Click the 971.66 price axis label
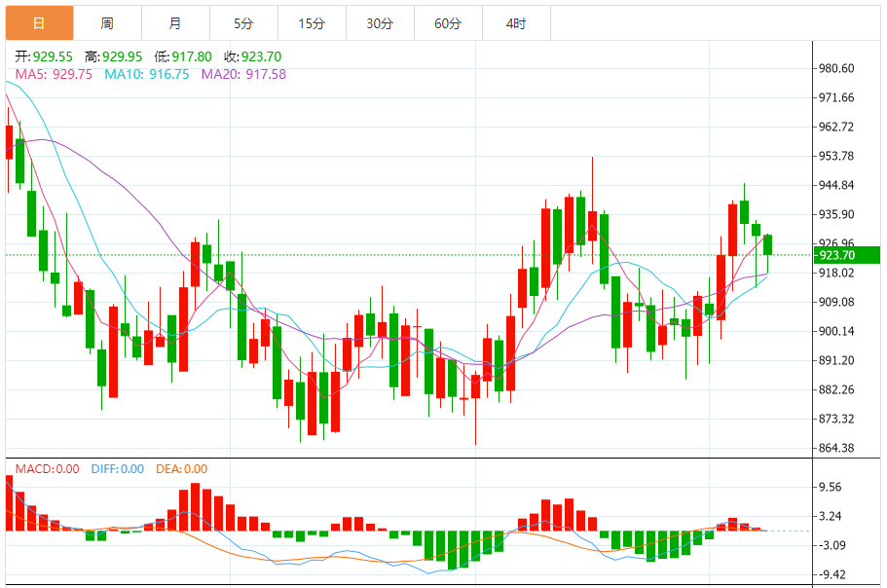The height and width of the screenshot is (588, 887). [836, 97]
